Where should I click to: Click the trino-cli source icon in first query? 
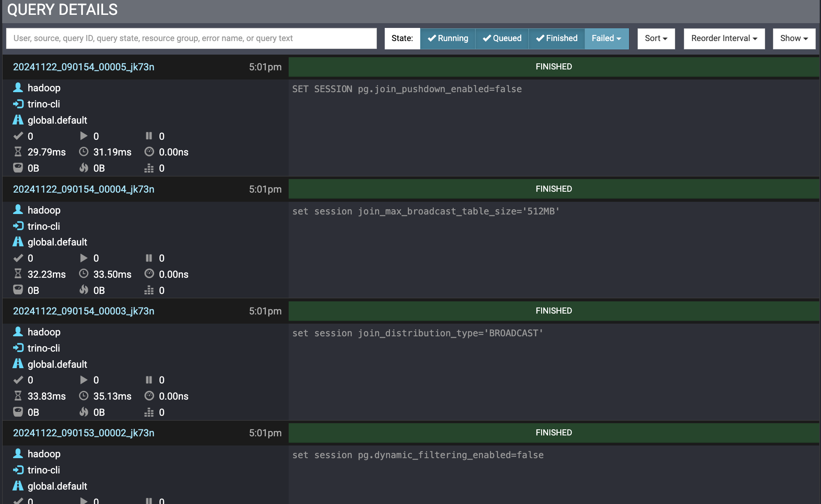point(18,104)
